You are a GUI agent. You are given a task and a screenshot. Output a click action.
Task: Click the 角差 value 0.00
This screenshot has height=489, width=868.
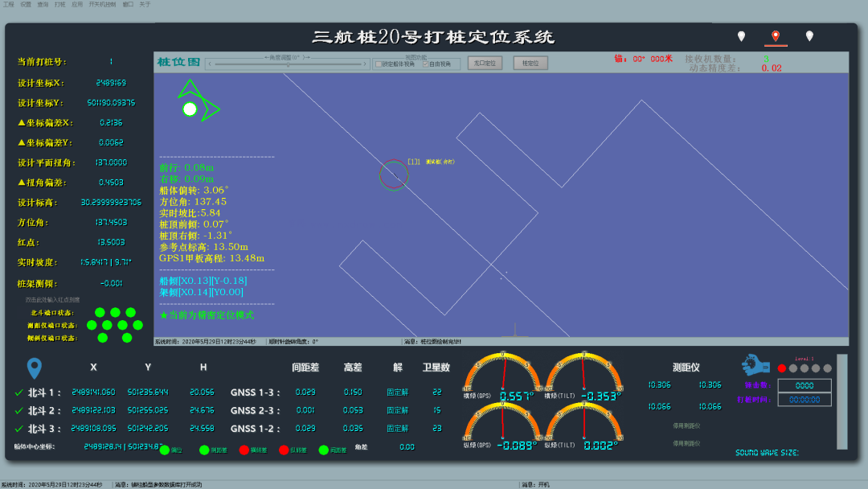tap(407, 447)
